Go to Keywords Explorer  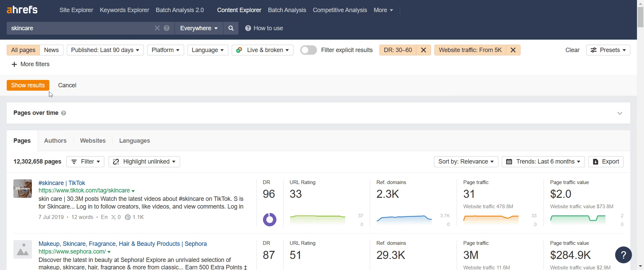[x=124, y=10]
